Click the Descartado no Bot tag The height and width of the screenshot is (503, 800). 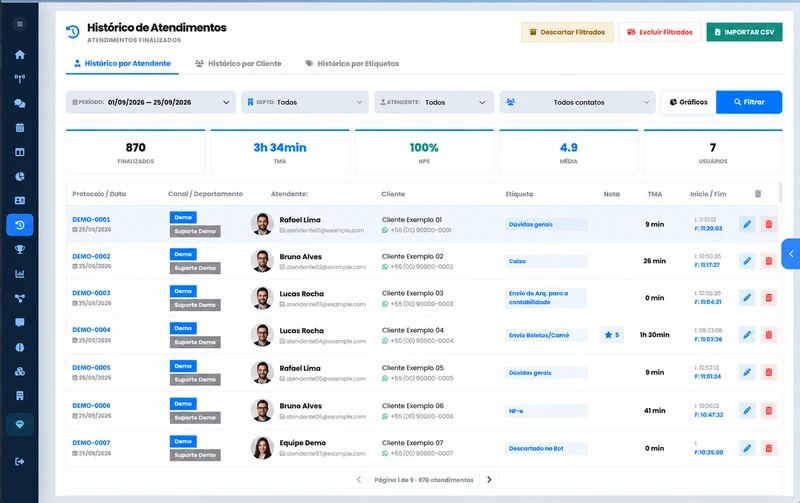pos(546,448)
